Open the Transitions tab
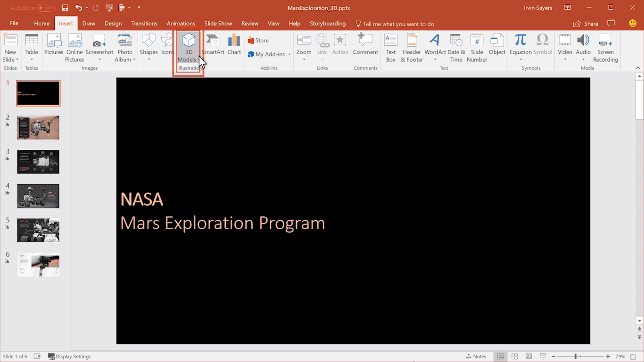644x362 pixels. point(144,24)
